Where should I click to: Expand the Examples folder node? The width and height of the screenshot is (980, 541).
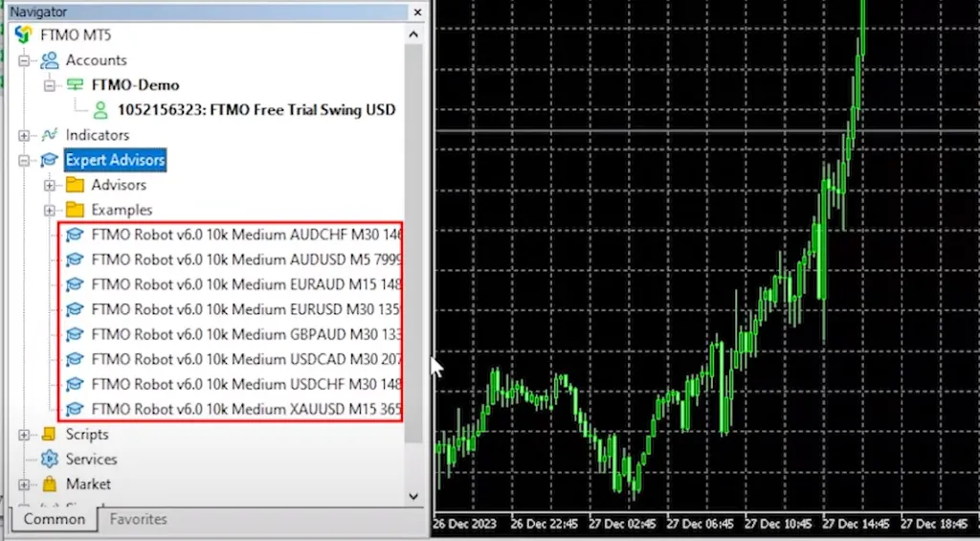[50, 211]
